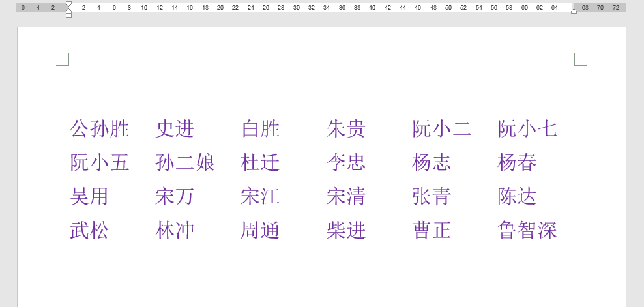Click the name 张青
Screen dimensions: 644x307
pyautogui.click(x=432, y=196)
